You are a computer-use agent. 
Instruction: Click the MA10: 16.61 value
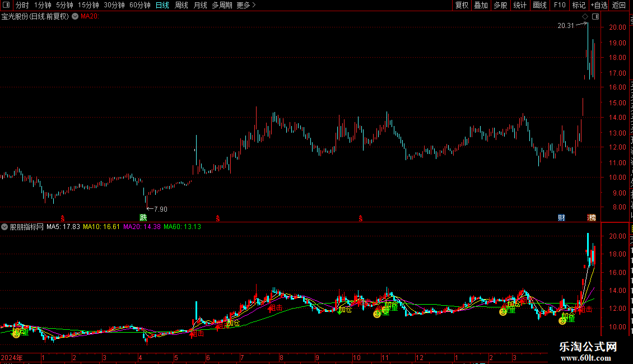[x=101, y=227]
